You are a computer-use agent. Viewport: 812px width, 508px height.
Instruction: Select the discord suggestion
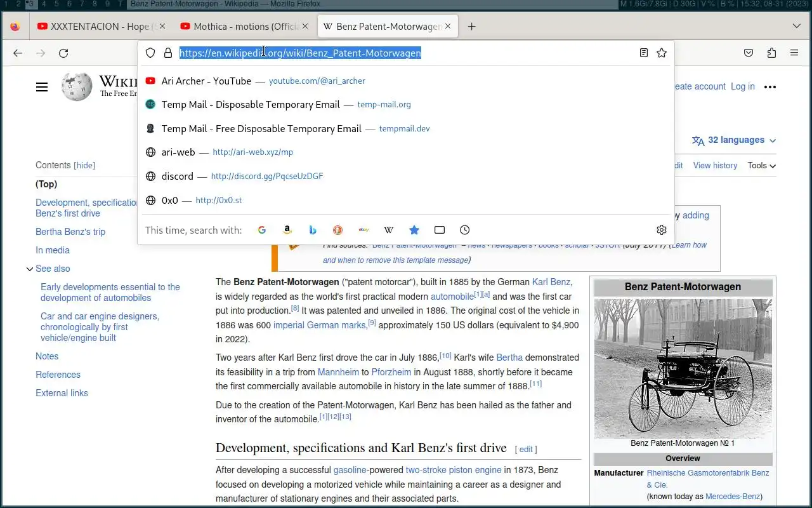[406, 177]
